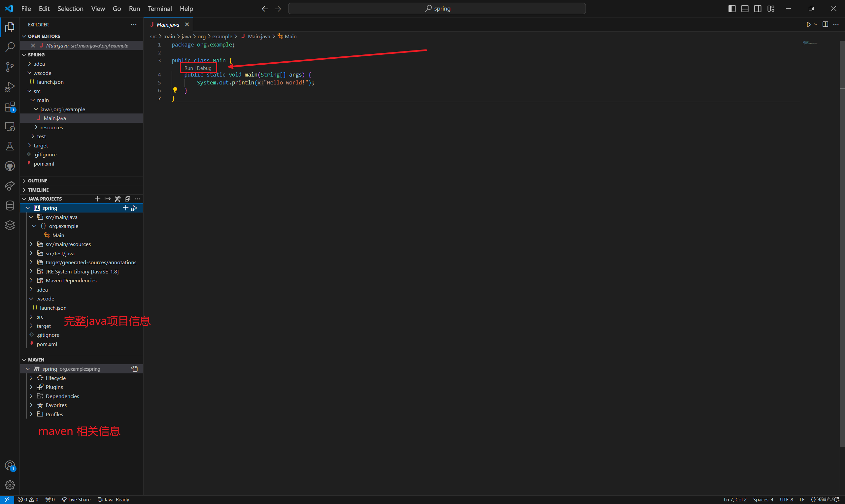The height and width of the screenshot is (504, 845).
Task: Click the Run code lens link
Action: coord(188,68)
